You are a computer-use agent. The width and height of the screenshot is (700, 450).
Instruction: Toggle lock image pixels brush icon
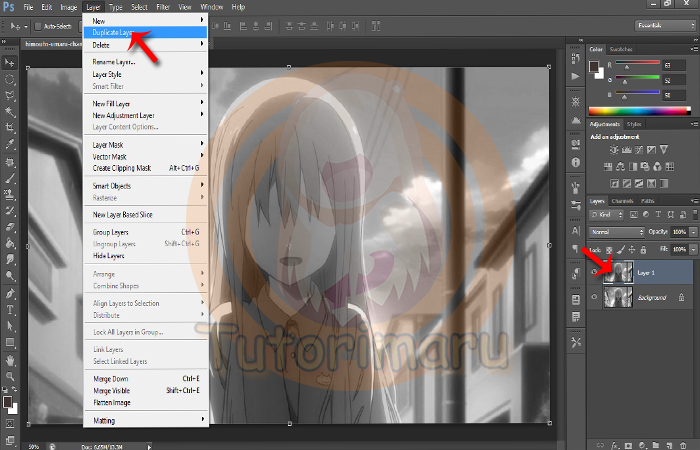pos(621,250)
